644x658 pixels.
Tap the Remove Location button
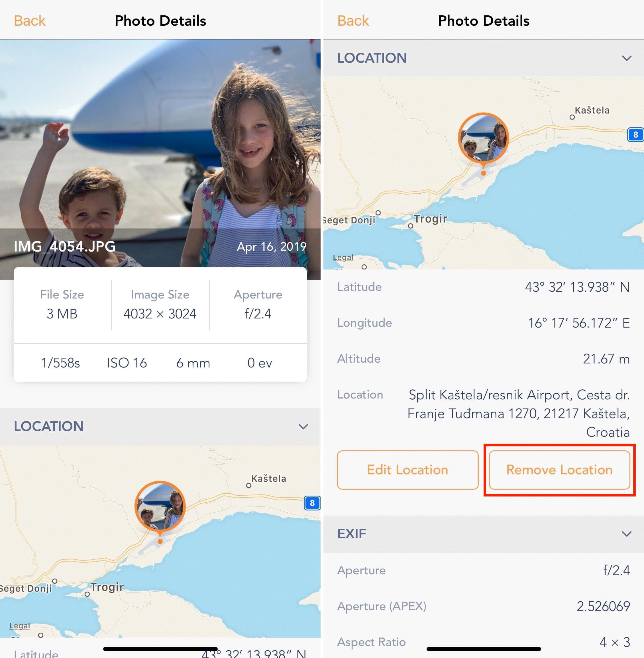click(x=559, y=470)
